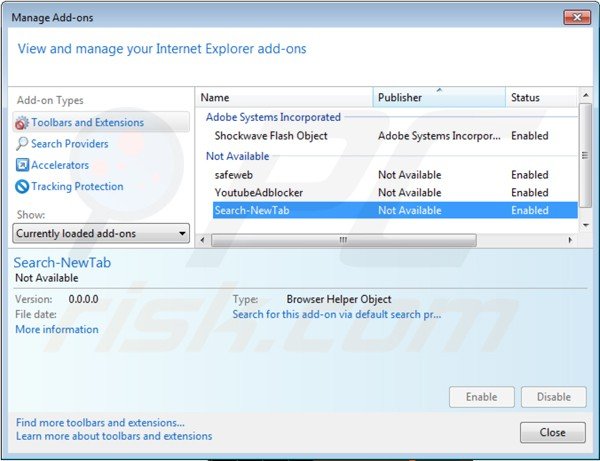Click Adobe Systems Incorpor... publisher cell

click(x=439, y=136)
